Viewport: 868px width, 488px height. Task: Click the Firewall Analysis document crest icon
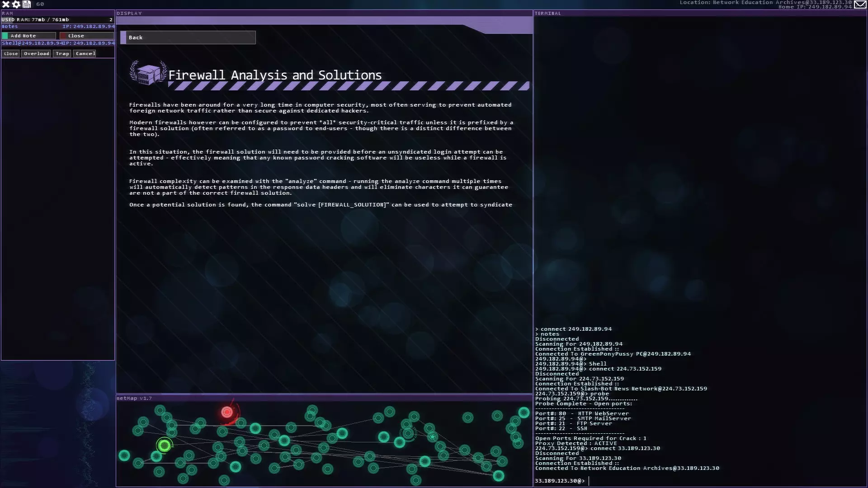click(148, 73)
